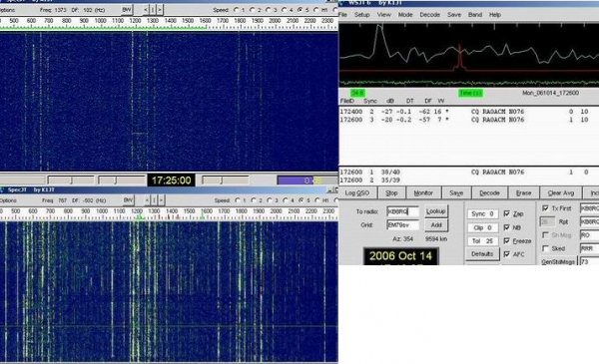599x364 pixels.
Task: Open the Band menu in WSJT
Action: pyautogui.click(x=475, y=15)
